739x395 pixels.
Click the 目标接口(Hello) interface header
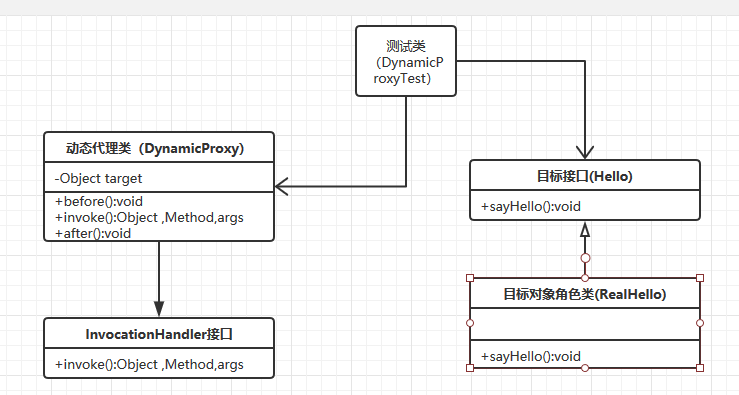pos(585,175)
